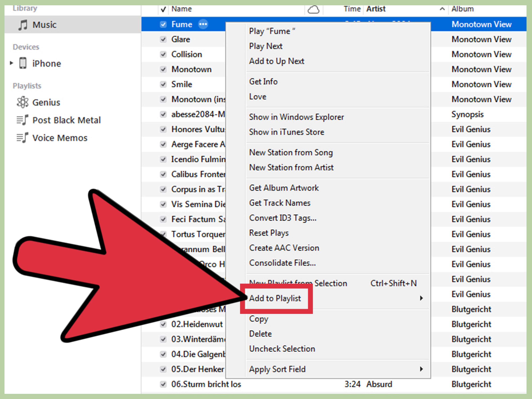Open the Post Black Metal playlist
The width and height of the screenshot is (532, 399).
[x=66, y=120]
